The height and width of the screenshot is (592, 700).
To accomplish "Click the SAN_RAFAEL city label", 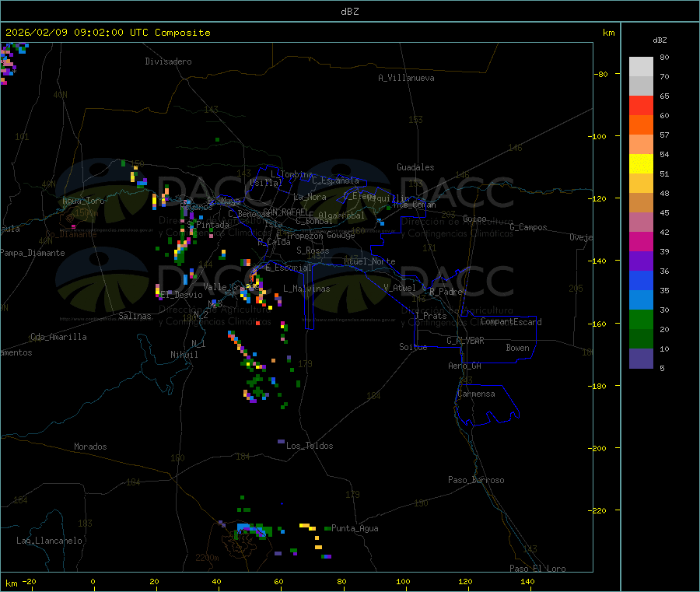I will point(285,212).
